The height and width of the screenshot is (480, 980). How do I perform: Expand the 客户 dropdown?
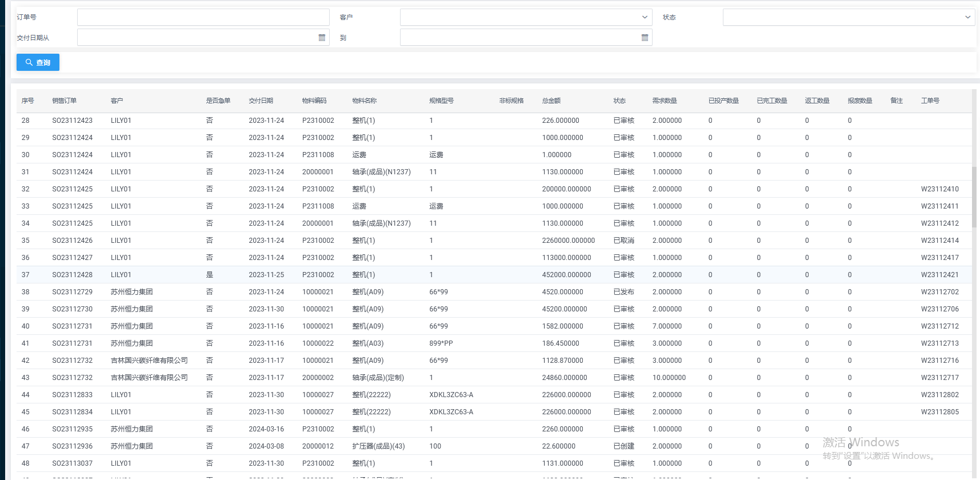click(645, 17)
